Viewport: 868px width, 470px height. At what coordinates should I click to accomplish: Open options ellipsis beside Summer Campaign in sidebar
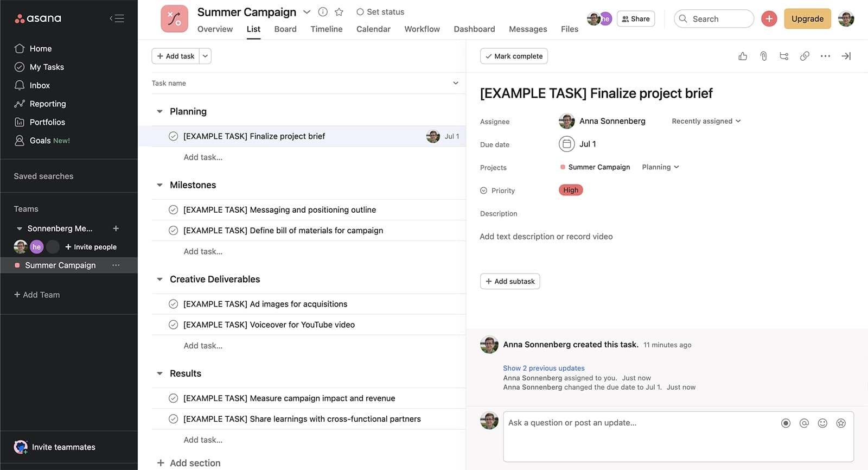coord(116,265)
